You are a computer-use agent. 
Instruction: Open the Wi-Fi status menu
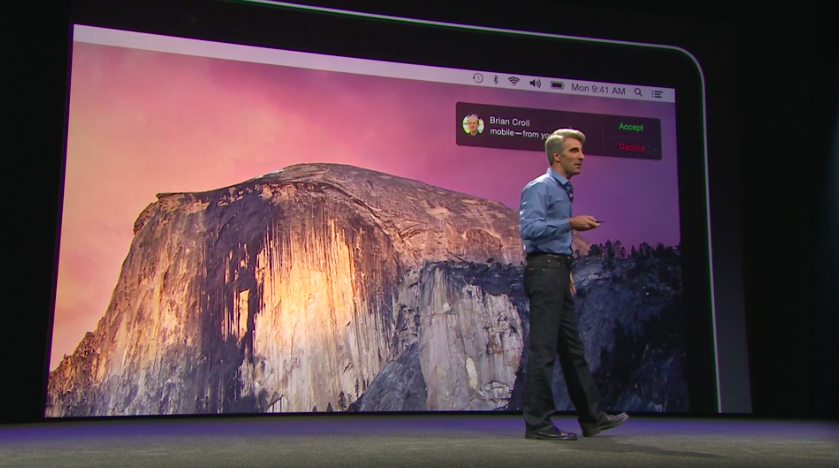[x=514, y=81]
